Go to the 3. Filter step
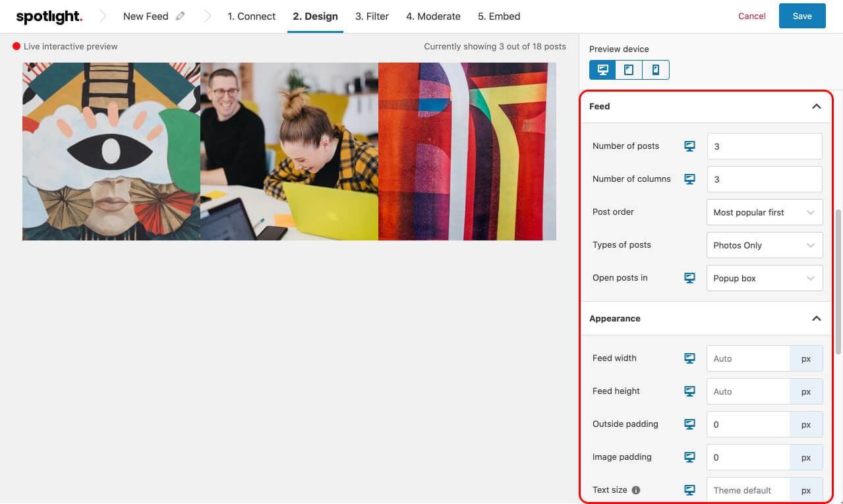 pyautogui.click(x=372, y=16)
